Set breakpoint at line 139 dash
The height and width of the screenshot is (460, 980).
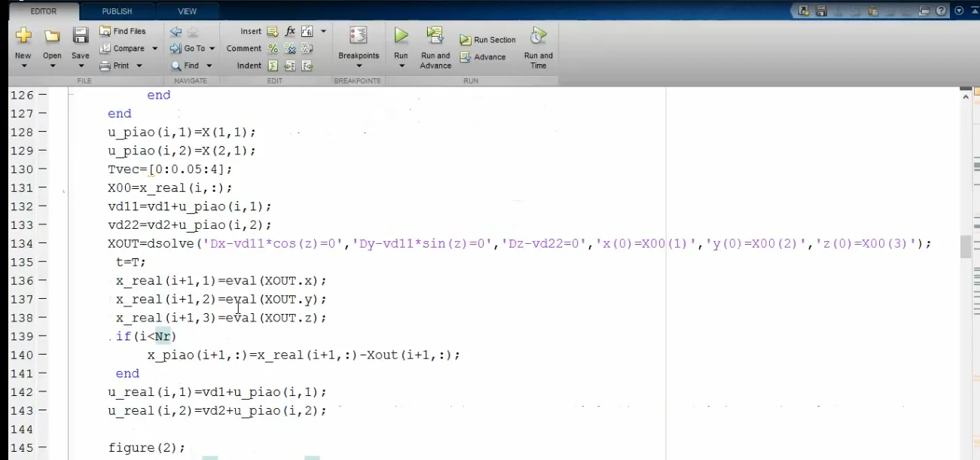42,337
